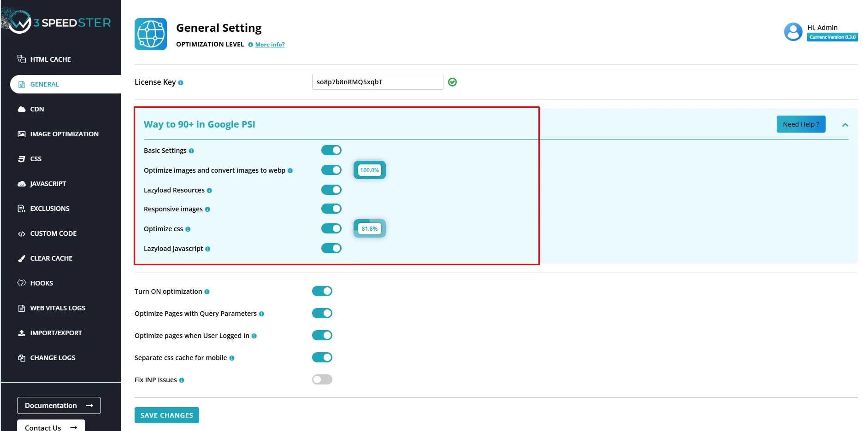Follow the More info? link
The width and height of the screenshot is (868, 431).
(270, 45)
